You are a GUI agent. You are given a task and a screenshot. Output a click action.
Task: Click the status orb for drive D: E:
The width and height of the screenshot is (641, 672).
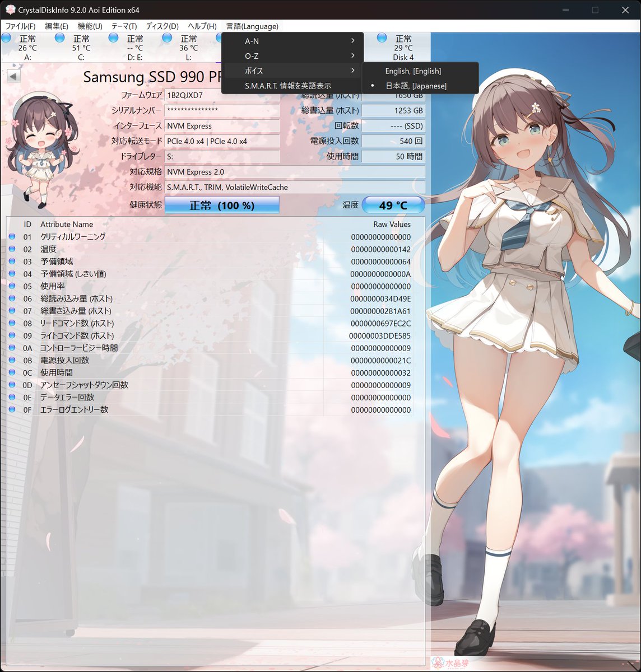click(x=114, y=38)
